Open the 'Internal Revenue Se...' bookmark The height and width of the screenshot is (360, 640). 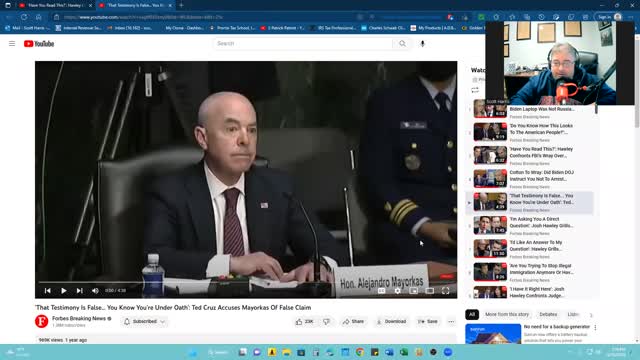point(78,28)
